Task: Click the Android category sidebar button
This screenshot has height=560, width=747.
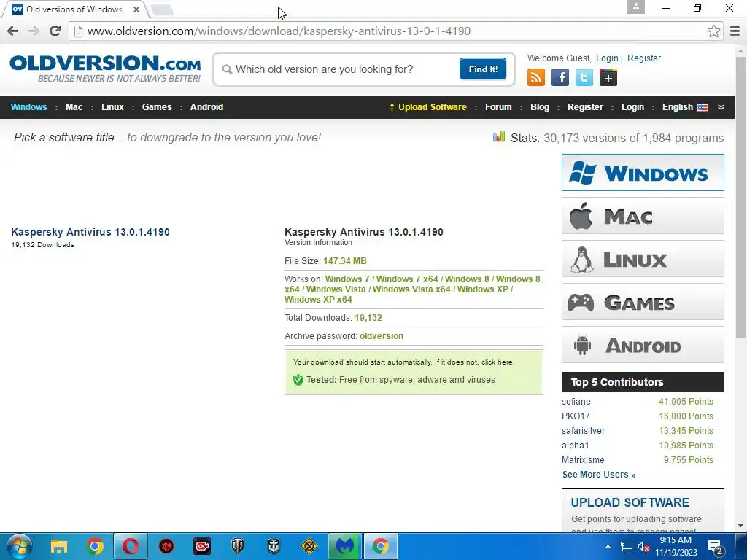Action: point(643,345)
